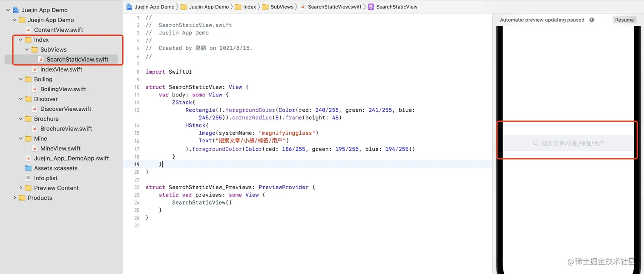Click the magnifying glass in preview
644x274 pixels.
click(x=535, y=144)
